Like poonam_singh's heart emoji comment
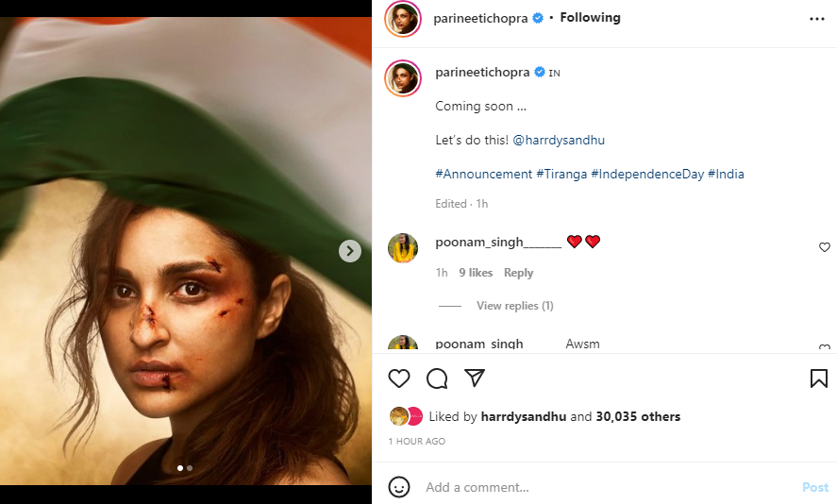 pyautogui.click(x=824, y=247)
